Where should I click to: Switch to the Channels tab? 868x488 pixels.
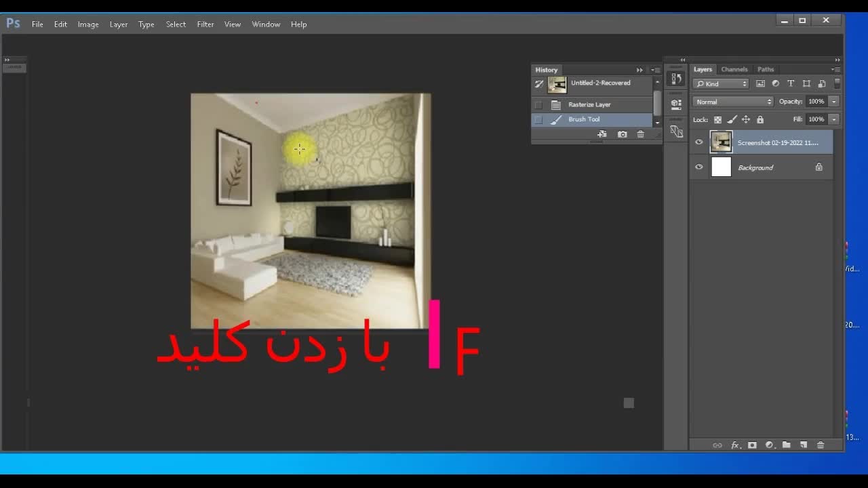734,69
